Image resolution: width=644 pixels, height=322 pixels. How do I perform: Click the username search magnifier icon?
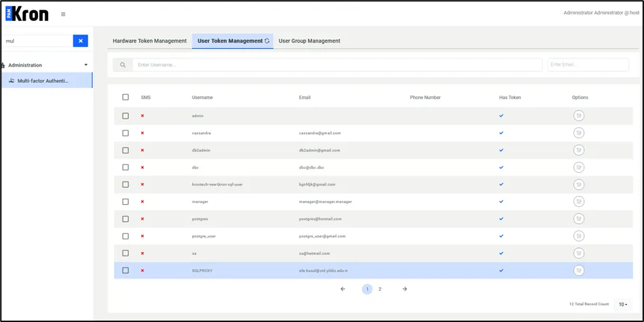tap(123, 65)
